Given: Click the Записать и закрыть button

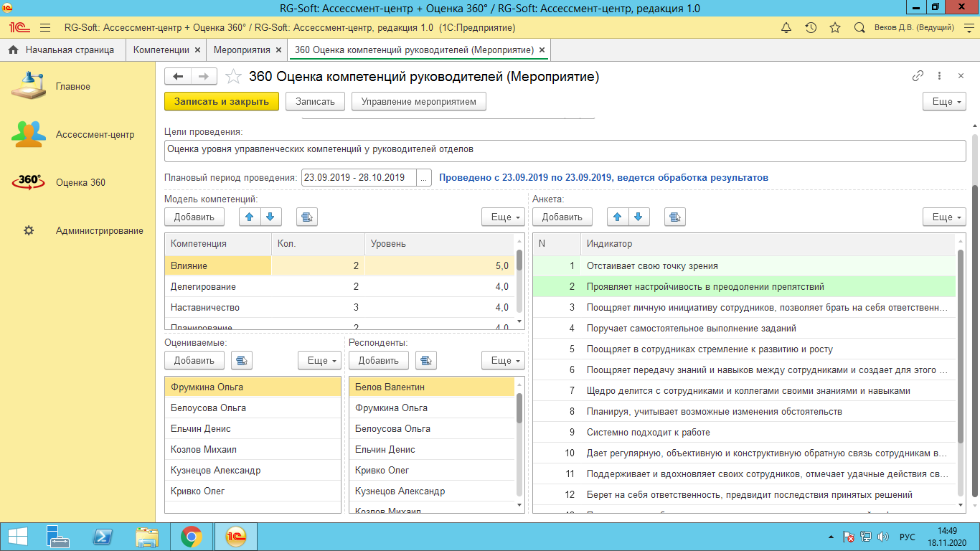Looking at the screenshot, I should (x=222, y=102).
